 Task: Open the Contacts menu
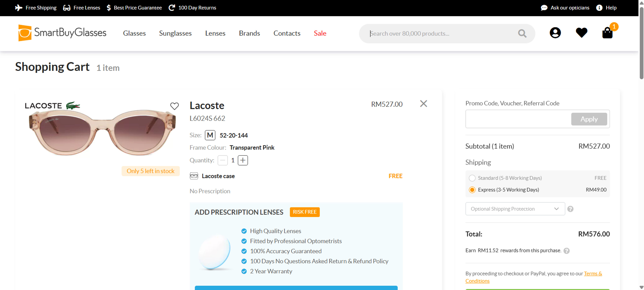point(287,33)
